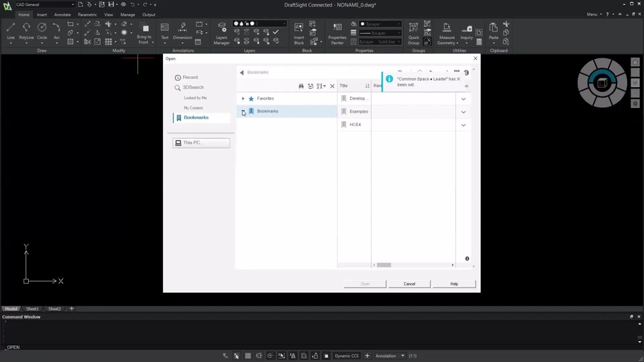Toggle entity tracking in status bar
The width and height of the screenshot is (644, 362).
pos(292,356)
